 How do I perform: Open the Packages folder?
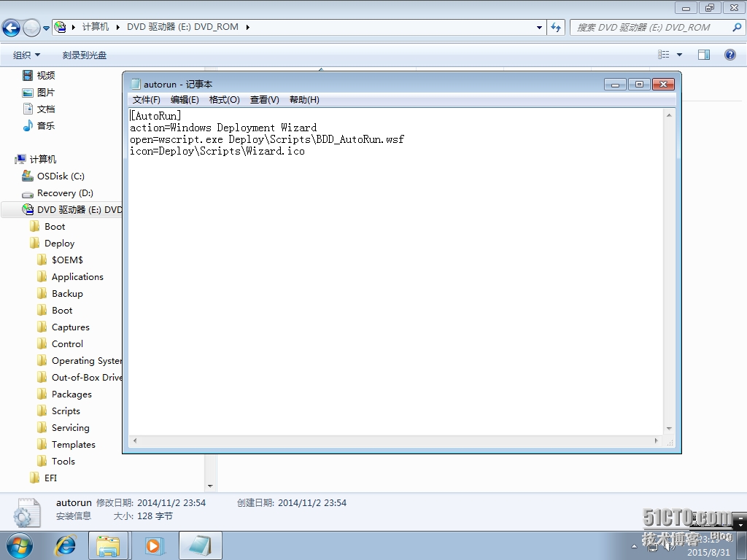[x=64, y=394]
